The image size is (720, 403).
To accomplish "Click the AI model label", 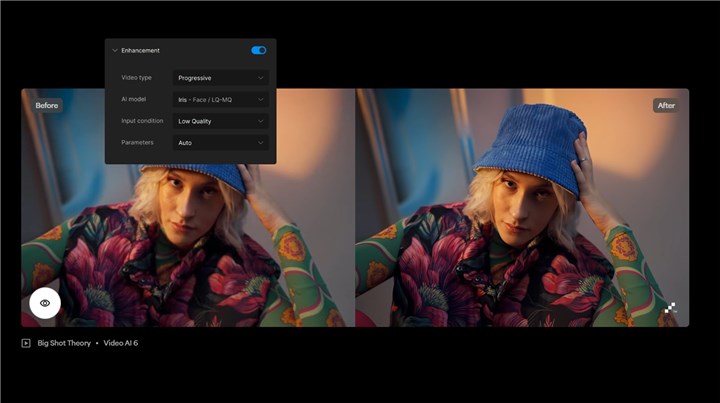I will (134, 100).
